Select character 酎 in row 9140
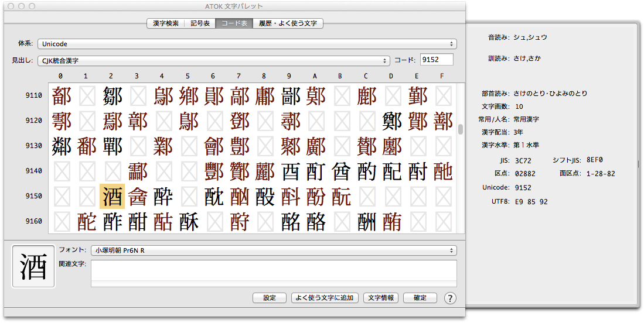644x323 pixels. tap(417, 171)
